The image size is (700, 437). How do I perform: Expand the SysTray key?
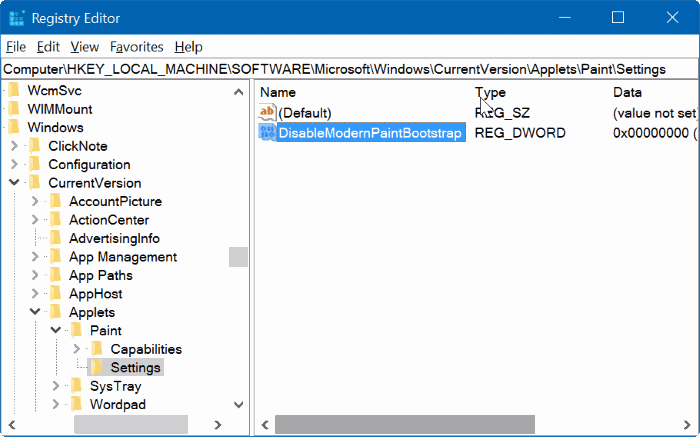56,386
